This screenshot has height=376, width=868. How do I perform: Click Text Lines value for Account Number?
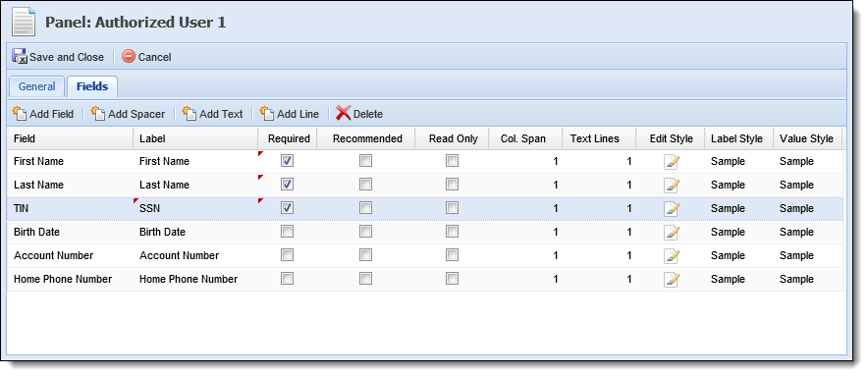point(628,256)
